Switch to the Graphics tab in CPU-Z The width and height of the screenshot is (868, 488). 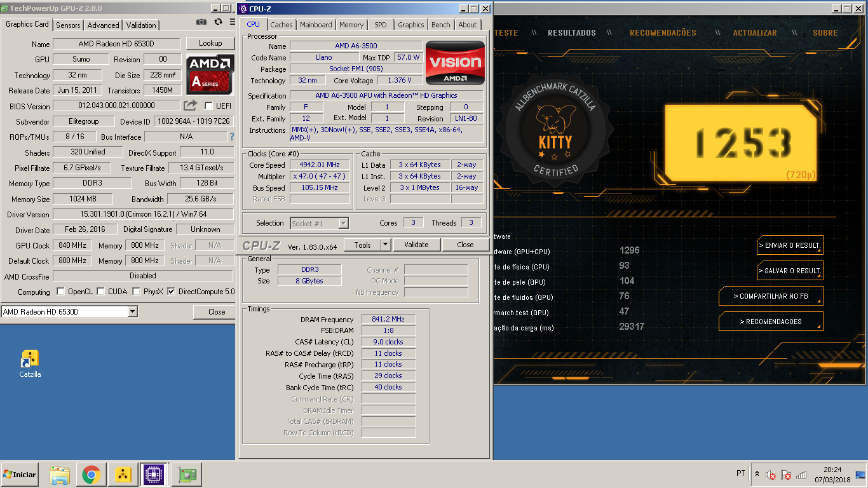(410, 25)
